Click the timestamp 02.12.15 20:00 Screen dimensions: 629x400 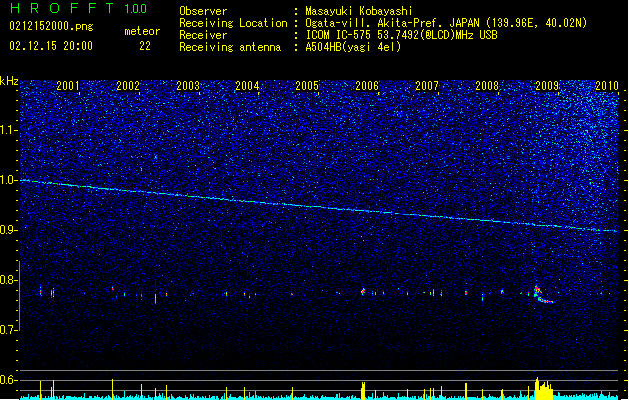point(51,46)
